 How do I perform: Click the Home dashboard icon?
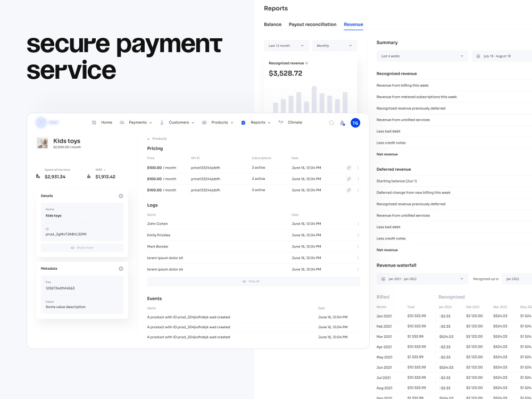click(94, 122)
